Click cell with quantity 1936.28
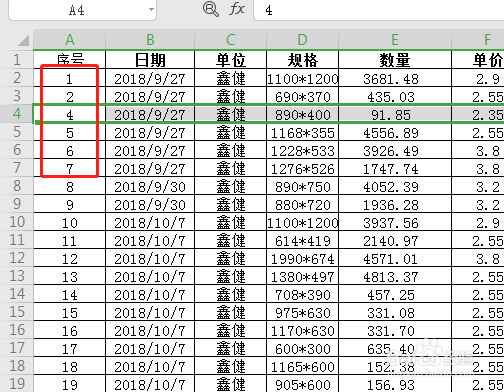Image resolution: width=504 pixels, height=392 pixels. pos(395,204)
